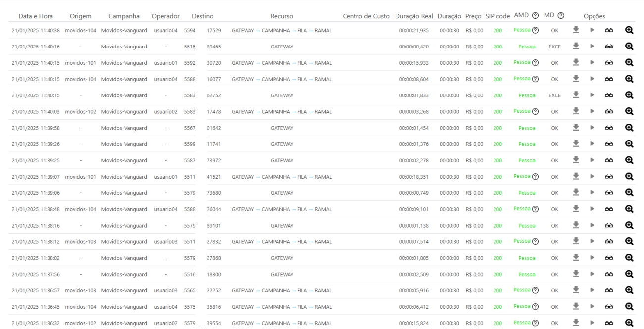Click magnifier details icon for 11:39:58 call

tap(629, 128)
